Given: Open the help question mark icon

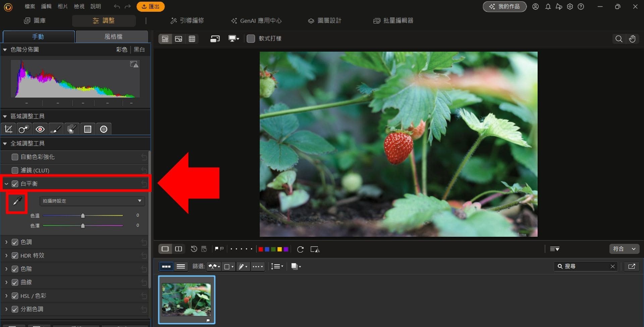Looking at the screenshot, I should [x=581, y=7].
